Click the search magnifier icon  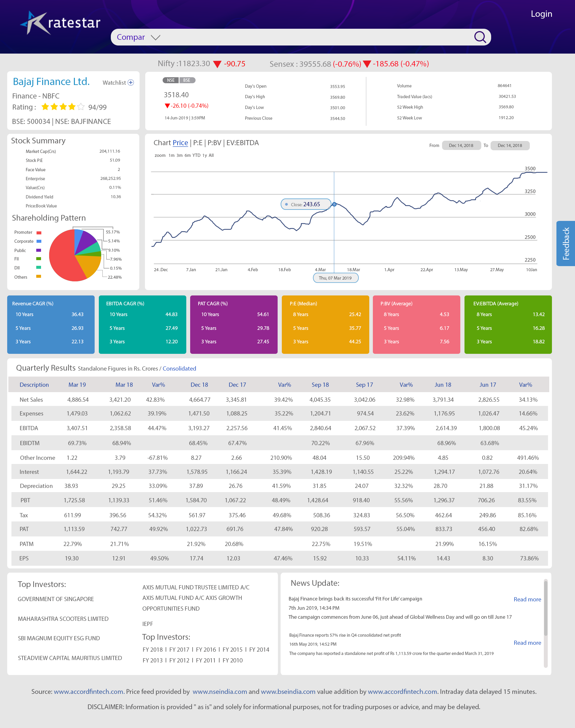[480, 37]
